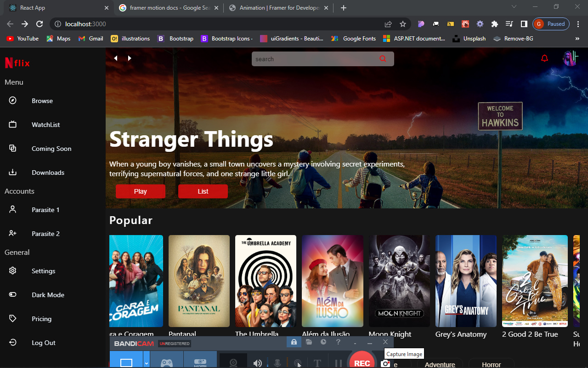Reload the localhost page
The image size is (588, 368).
tap(40, 24)
